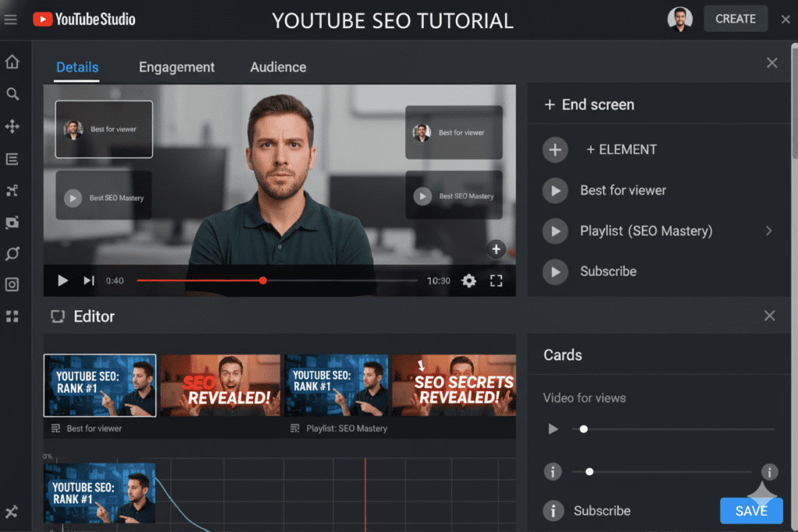
Task: Open the Home dashboard from the sidebar
Action: 12,60
